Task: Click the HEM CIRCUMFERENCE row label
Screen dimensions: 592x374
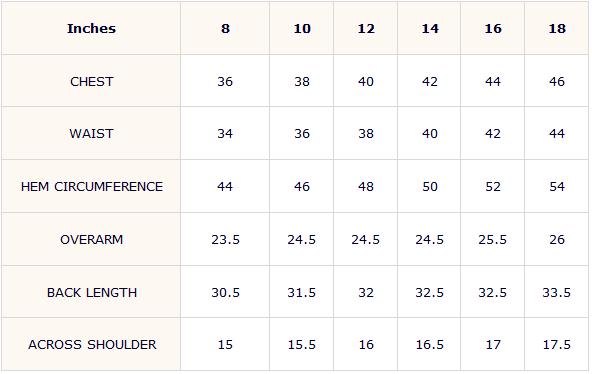Action: tap(92, 186)
